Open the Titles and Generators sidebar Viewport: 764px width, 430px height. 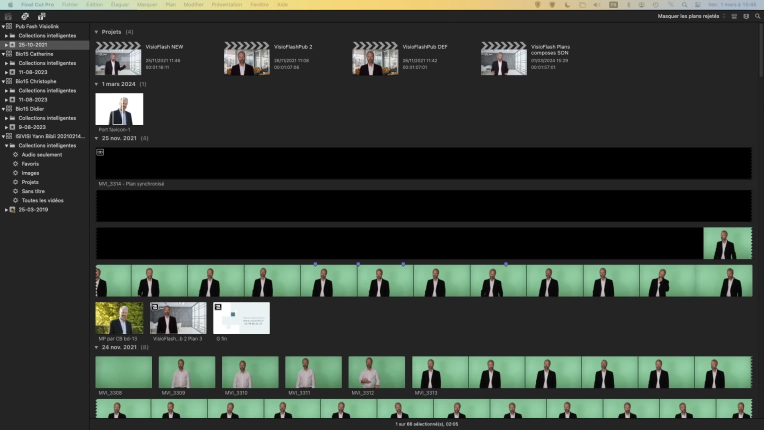(x=41, y=17)
